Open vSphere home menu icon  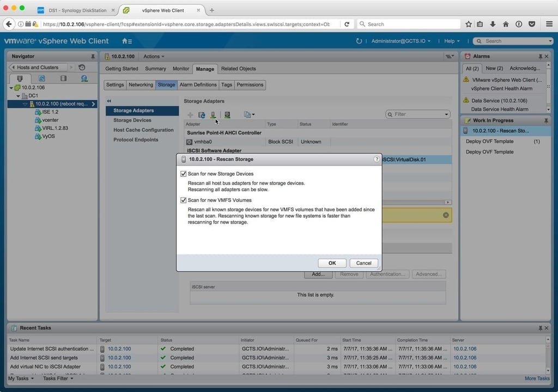126,41
